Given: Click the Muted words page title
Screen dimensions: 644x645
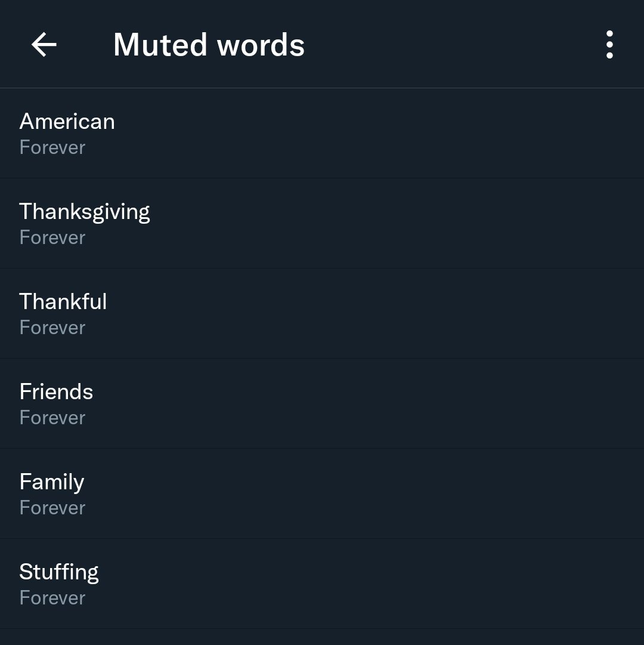Looking at the screenshot, I should 209,45.
